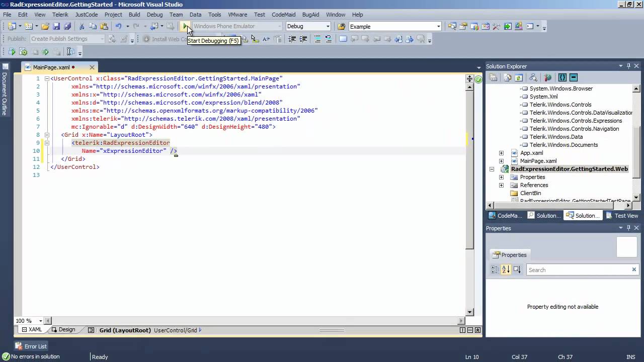The image size is (644, 362).
Task: Open a file with the Open folder icon
Action: tap(45, 26)
